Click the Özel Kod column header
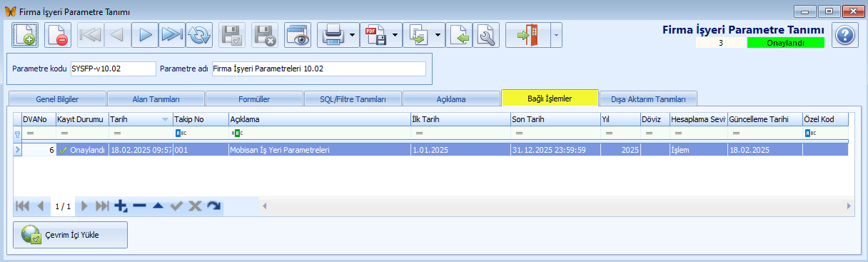Screen dimensions: 868x262 coord(825,119)
